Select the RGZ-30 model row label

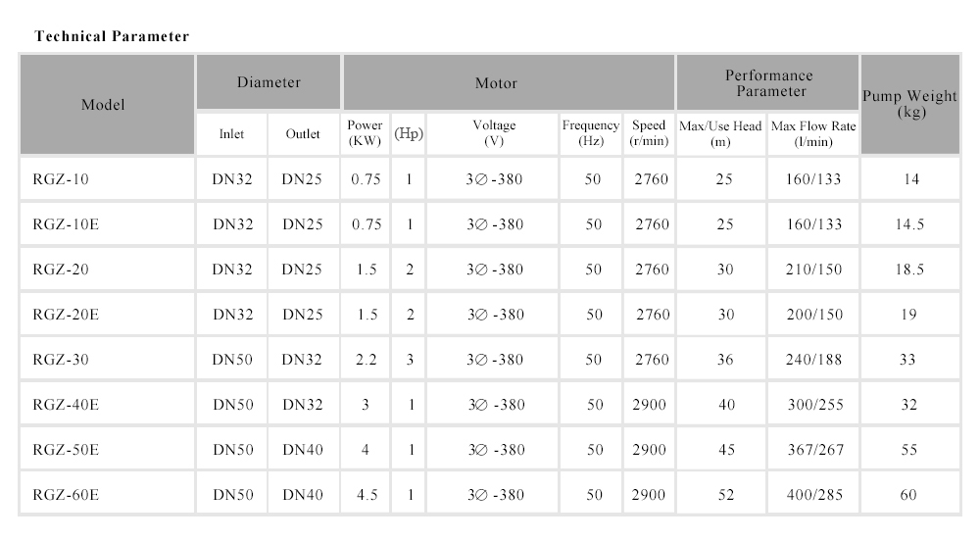tap(61, 360)
